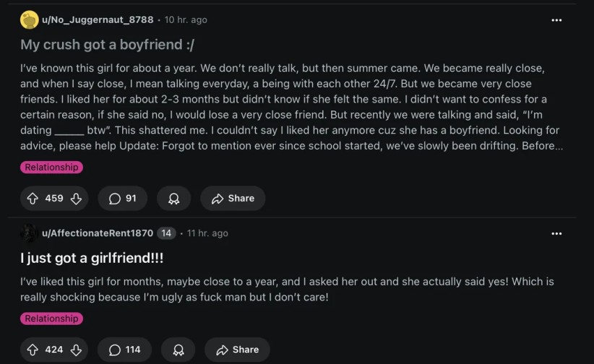Open the 91 comments on first post

pyautogui.click(x=123, y=199)
